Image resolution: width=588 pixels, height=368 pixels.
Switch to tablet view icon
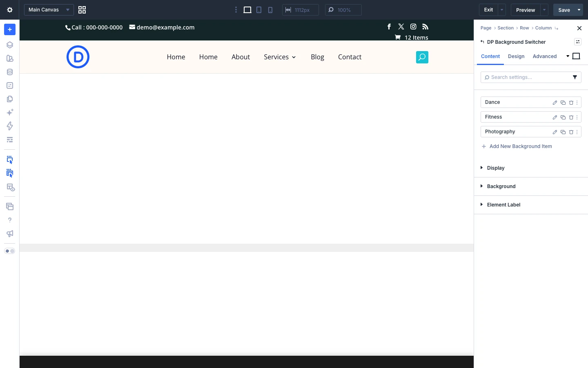[x=259, y=10]
